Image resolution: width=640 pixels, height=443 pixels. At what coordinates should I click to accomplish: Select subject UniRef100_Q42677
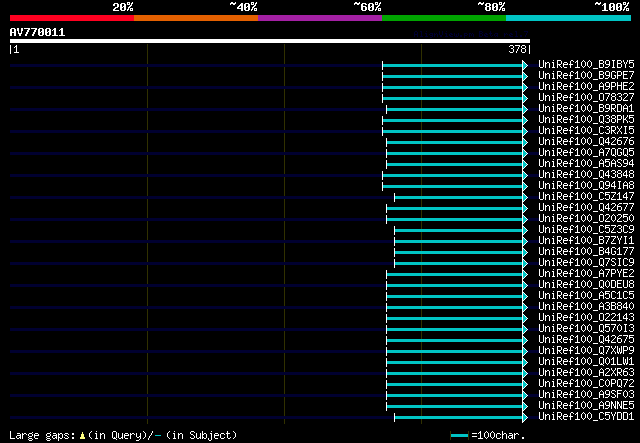586,207
